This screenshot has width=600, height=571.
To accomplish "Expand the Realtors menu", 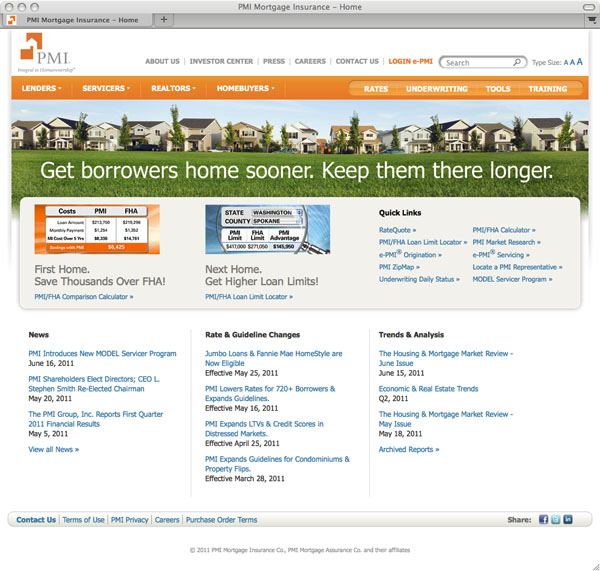I will coord(173,88).
